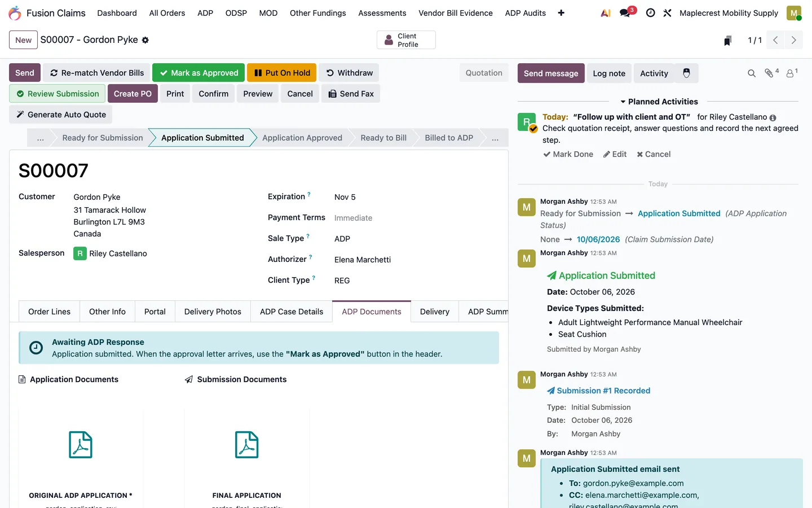Click Riley Castellano salesperson avatar
Screen dimensions: 812x508
pos(80,253)
